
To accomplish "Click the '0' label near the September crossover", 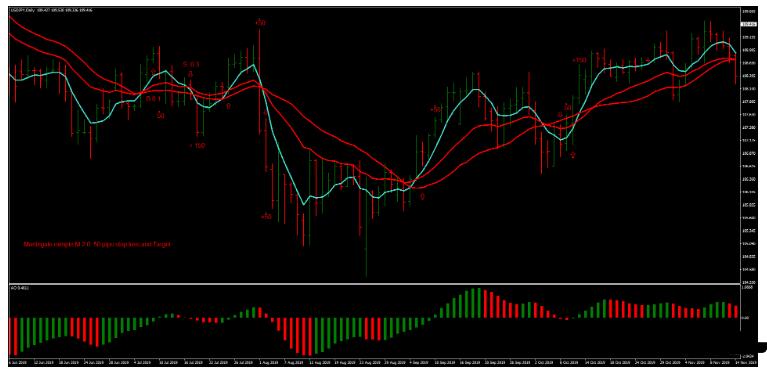I will [x=423, y=196].
